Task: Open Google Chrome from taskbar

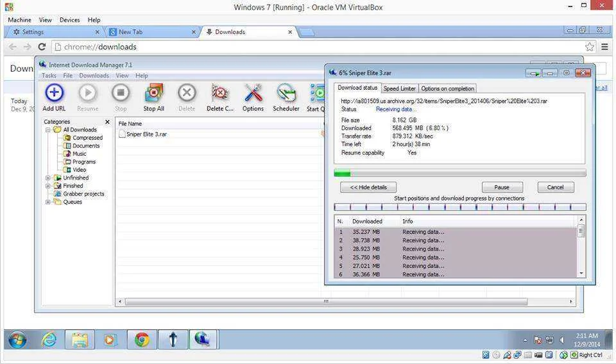Action: tap(141, 340)
